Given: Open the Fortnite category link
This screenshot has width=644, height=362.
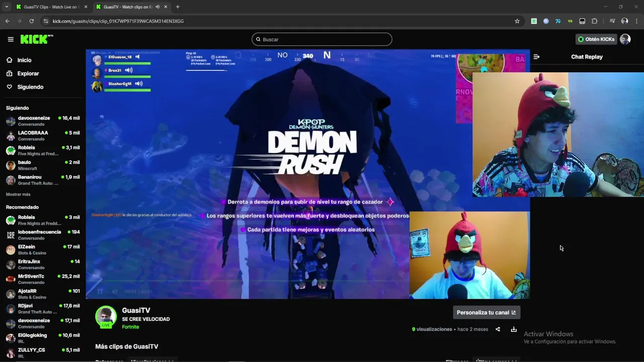Looking at the screenshot, I should (x=130, y=327).
